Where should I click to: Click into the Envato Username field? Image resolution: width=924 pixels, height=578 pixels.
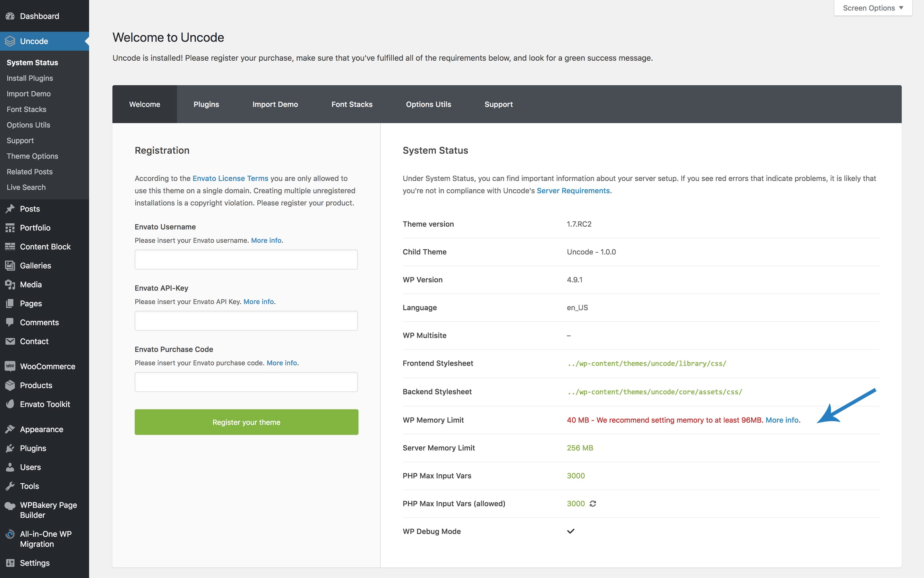coord(246,260)
